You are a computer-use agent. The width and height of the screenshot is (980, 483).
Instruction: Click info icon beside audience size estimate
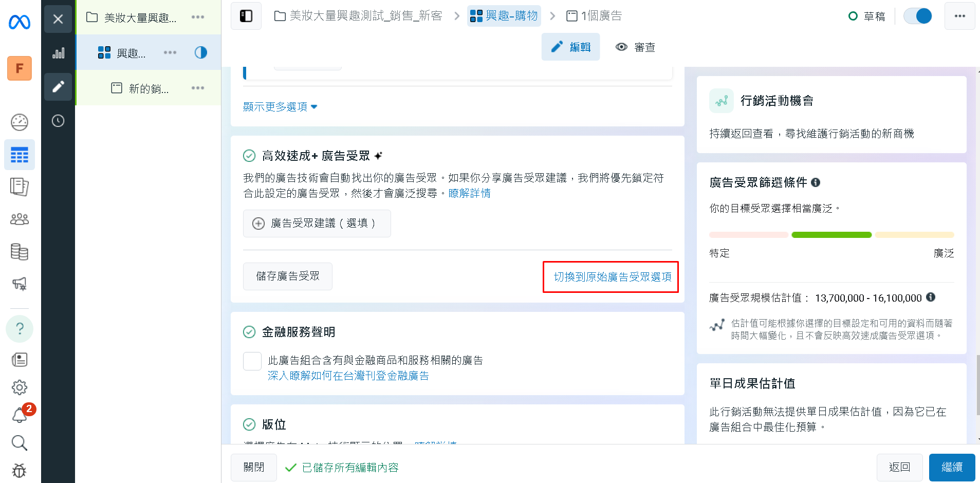931,297
